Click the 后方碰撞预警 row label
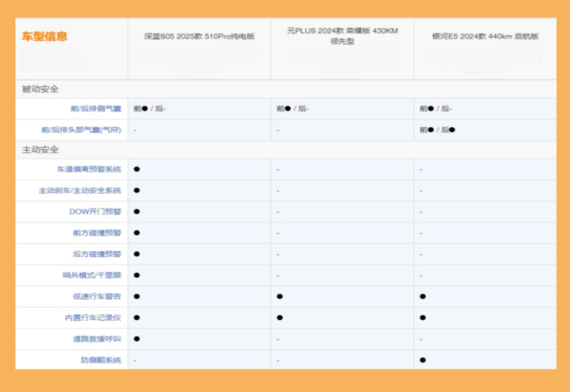This screenshot has width=570, height=392. coord(97,254)
